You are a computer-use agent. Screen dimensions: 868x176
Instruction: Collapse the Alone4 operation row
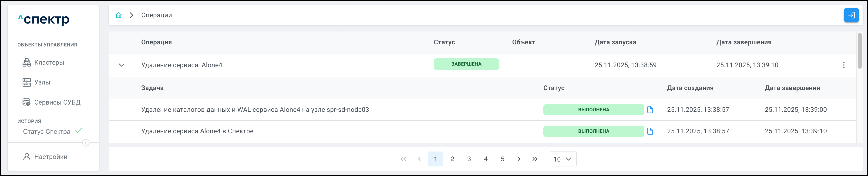(x=122, y=65)
